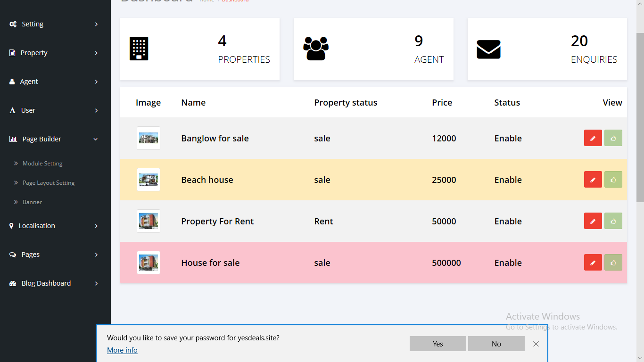644x362 pixels.
Task: Click the red edit pencil for Banglow for sale
Action: click(593, 138)
